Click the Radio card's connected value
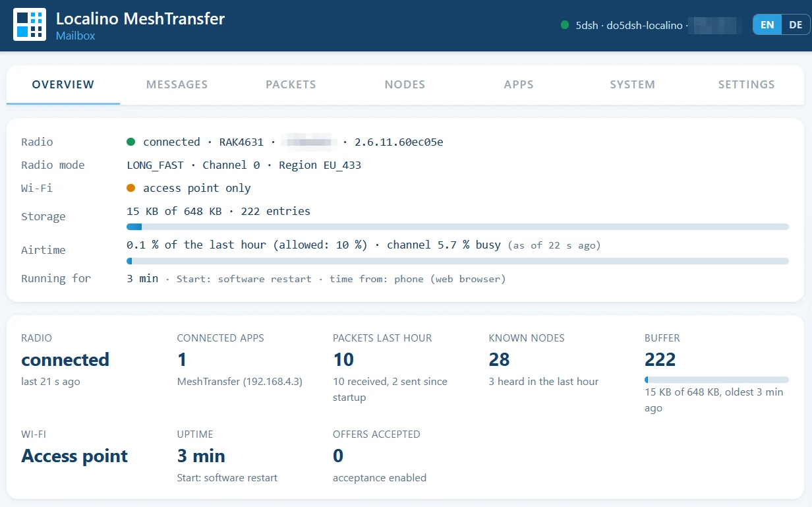Screen dimensions: 812x507 tap(65, 359)
